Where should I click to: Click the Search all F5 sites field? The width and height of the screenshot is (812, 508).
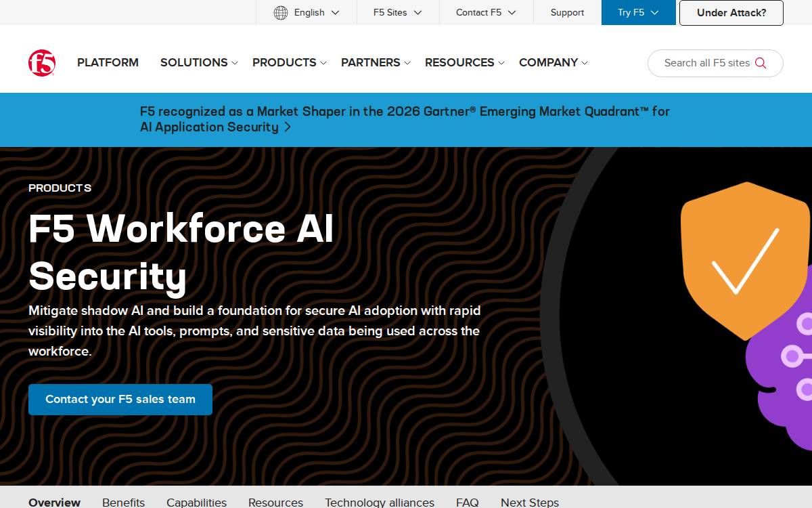(715, 63)
